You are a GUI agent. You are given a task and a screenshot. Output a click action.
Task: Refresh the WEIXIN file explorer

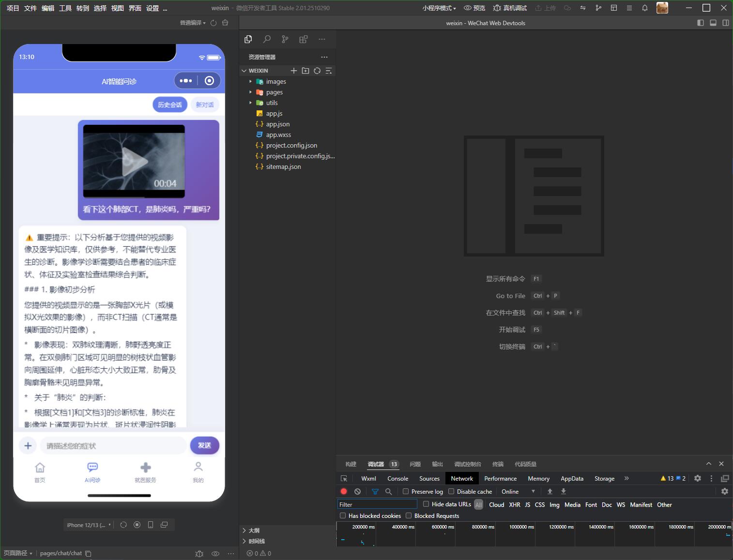click(x=317, y=71)
